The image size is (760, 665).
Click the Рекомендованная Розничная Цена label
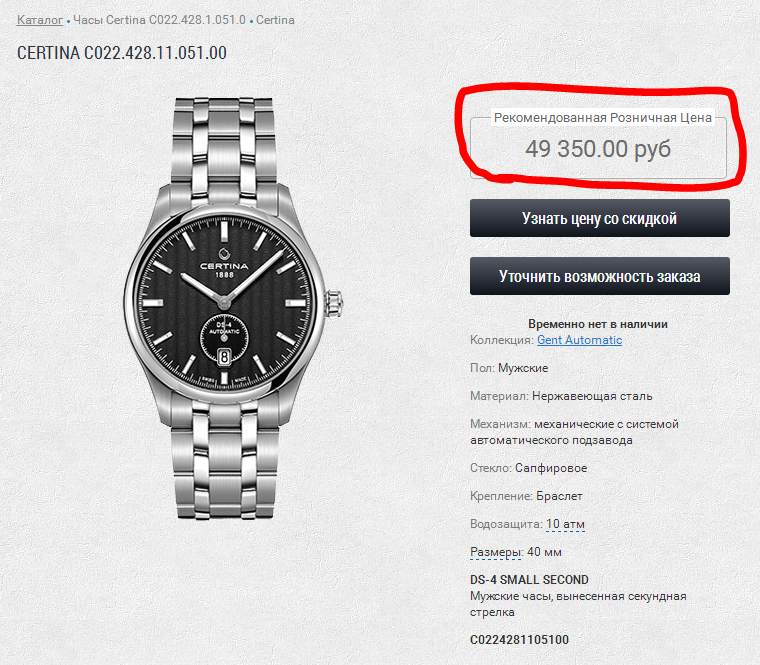[603, 118]
